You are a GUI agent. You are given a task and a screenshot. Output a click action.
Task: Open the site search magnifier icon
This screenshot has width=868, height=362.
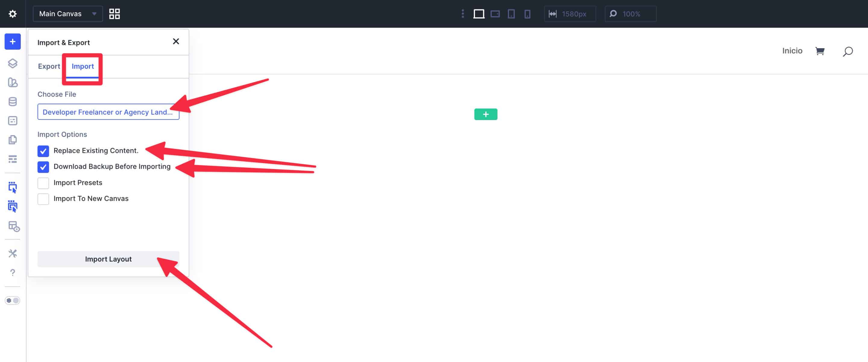tap(848, 51)
